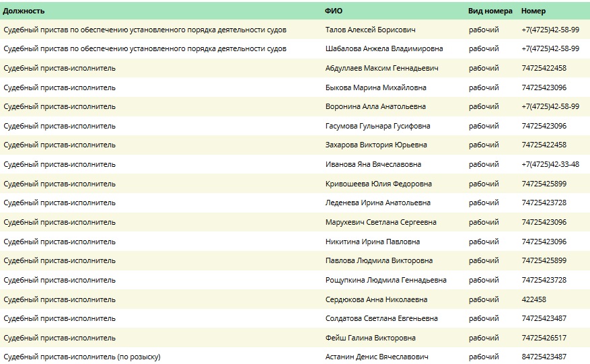This screenshot has width=590, height=364.
Task: Click 'Судебный пристав-исполнитель' in Сердюкова's row
Action: click(59, 300)
